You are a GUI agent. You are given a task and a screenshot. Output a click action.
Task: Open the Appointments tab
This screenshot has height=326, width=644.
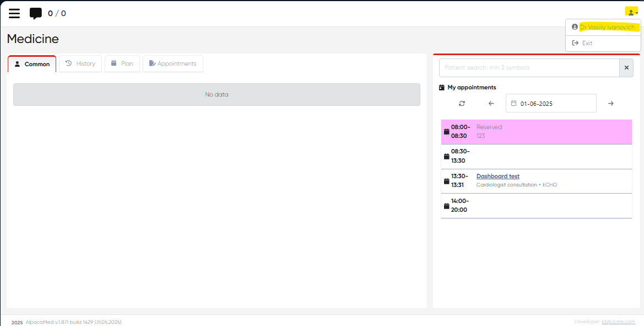pyautogui.click(x=172, y=64)
